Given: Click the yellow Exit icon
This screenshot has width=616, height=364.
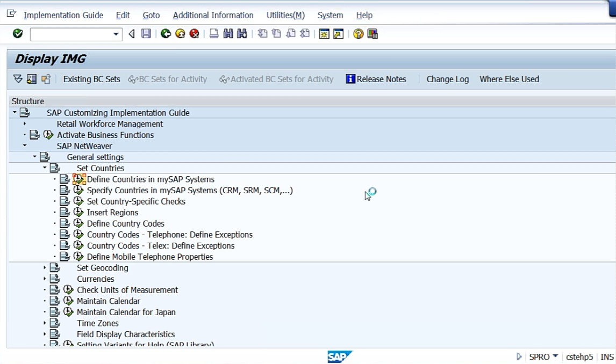Looking at the screenshot, I should point(180,34).
